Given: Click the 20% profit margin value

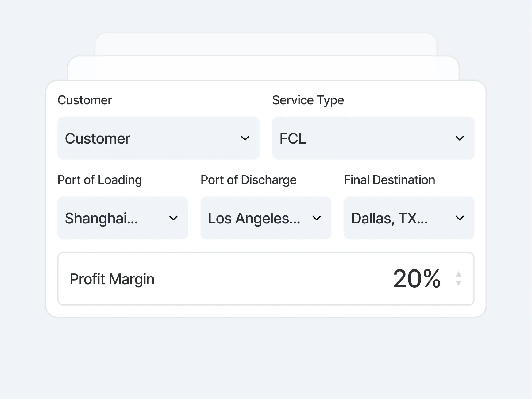Looking at the screenshot, I should tap(417, 279).
